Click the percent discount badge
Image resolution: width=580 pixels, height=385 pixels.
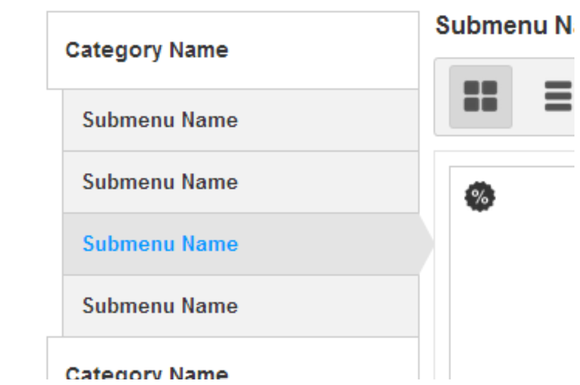[480, 197]
